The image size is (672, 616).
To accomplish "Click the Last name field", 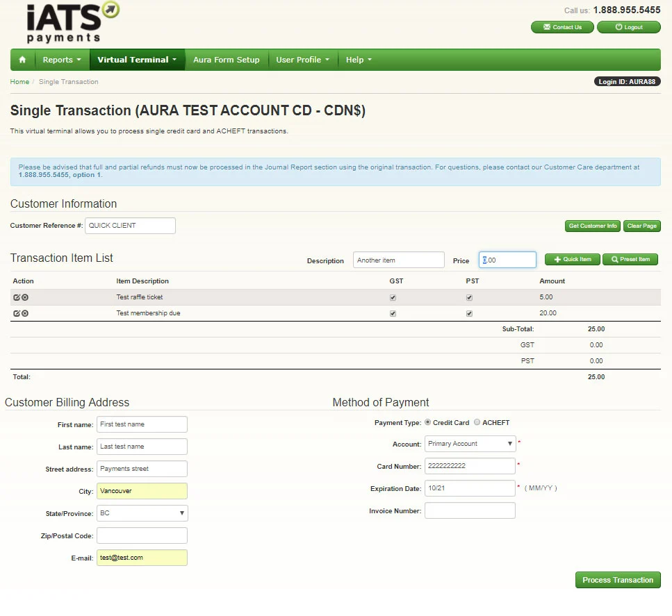I will click(x=142, y=447).
